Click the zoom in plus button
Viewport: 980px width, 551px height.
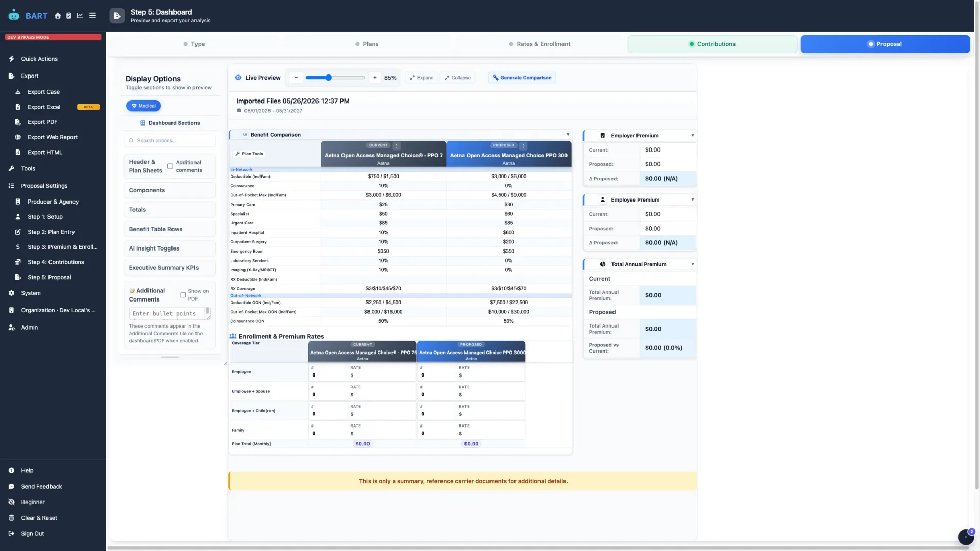coord(375,78)
